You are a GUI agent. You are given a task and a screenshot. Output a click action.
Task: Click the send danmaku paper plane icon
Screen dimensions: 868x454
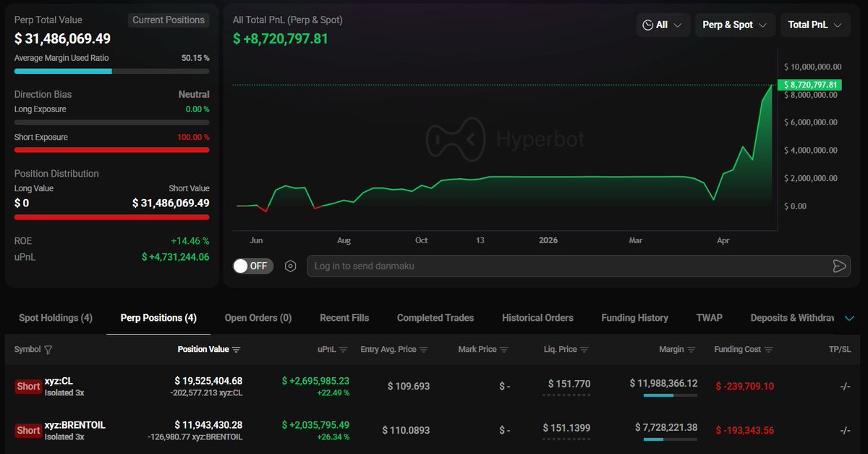pos(839,266)
